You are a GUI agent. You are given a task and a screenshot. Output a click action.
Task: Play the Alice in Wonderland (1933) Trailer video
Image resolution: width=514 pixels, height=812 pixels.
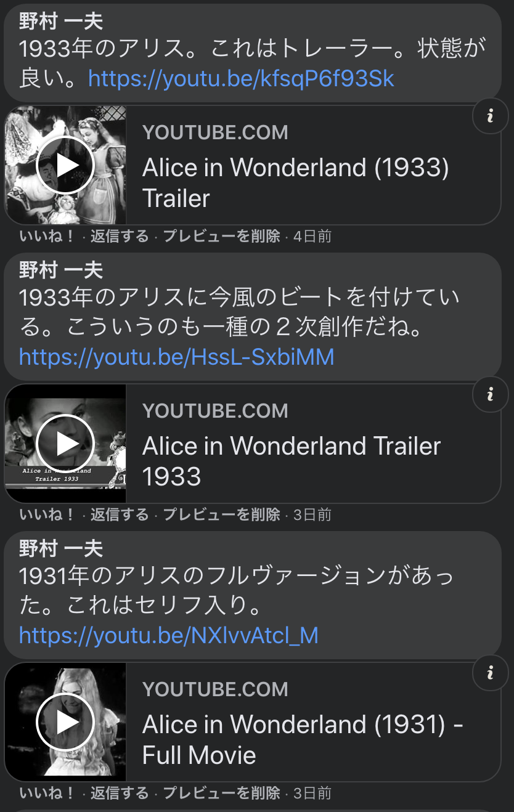[65, 165]
